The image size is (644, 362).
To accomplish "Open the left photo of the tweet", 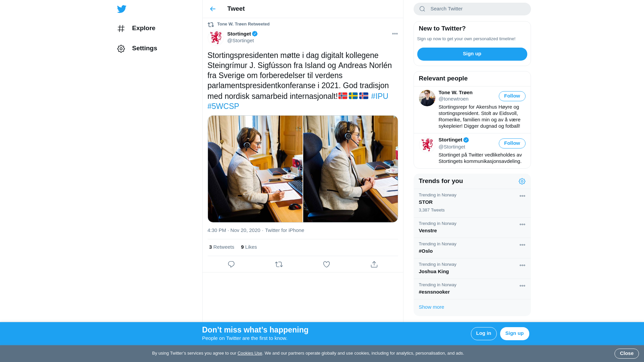I will [x=255, y=169].
